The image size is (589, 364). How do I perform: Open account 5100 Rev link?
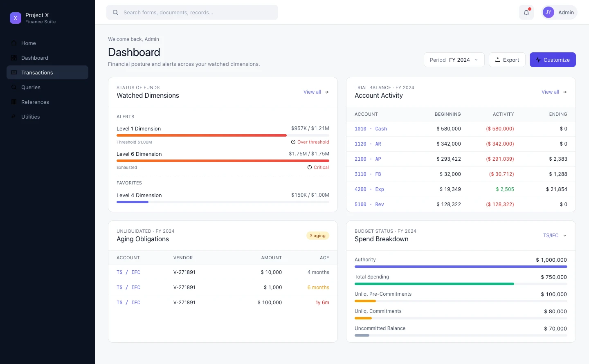point(369,204)
